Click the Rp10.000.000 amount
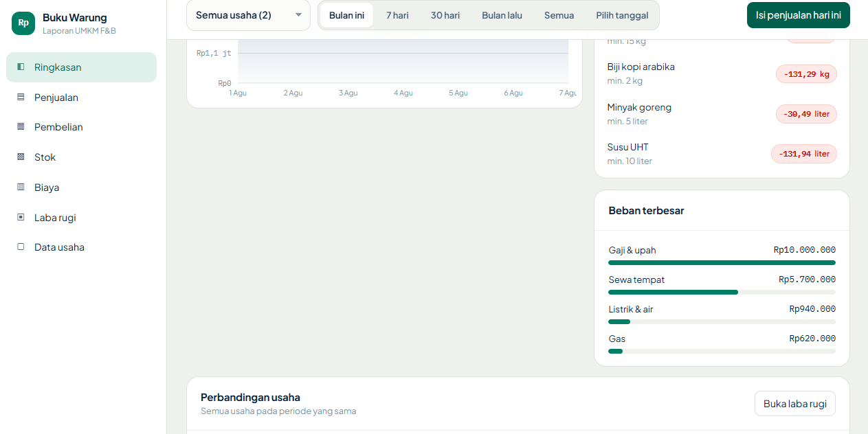Screen dimensions: 868x434 (x=805, y=250)
